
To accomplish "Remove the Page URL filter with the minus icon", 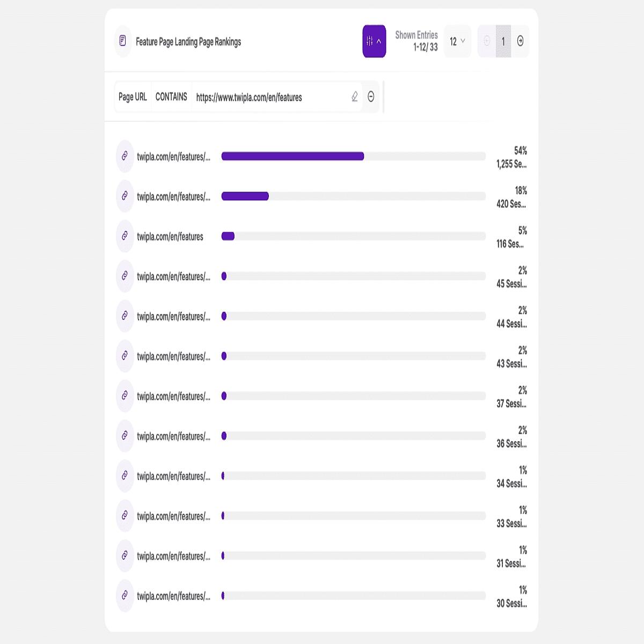I will point(371,97).
